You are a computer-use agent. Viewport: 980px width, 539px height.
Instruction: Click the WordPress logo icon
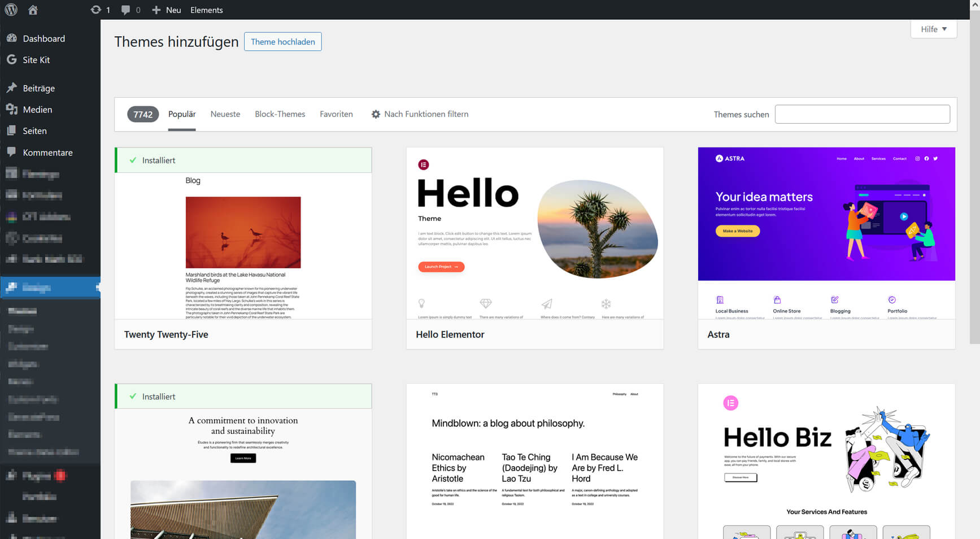tap(11, 10)
